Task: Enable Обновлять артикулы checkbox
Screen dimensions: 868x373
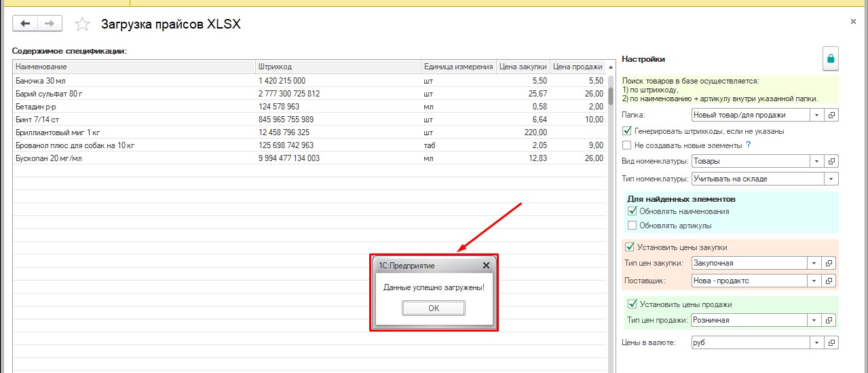Action: click(x=633, y=225)
